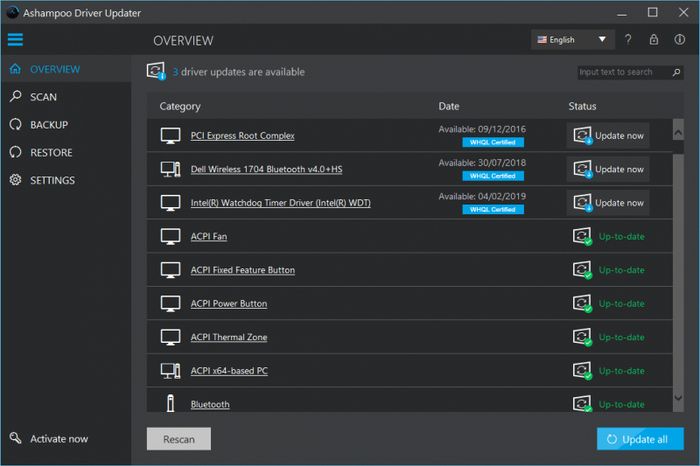The width and height of the screenshot is (700, 466).
Task: Click ACPI x64-based PC status icon
Action: coord(583,370)
